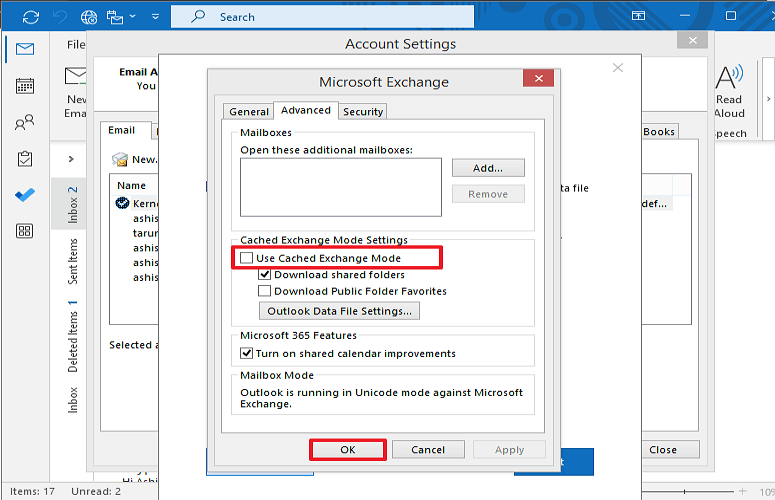Open Books tab in Account Settings
The width and height of the screenshot is (775, 500).
tap(659, 132)
